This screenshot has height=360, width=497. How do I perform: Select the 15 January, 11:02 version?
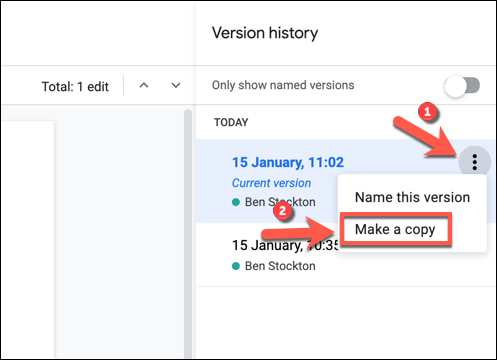pyautogui.click(x=288, y=162)
